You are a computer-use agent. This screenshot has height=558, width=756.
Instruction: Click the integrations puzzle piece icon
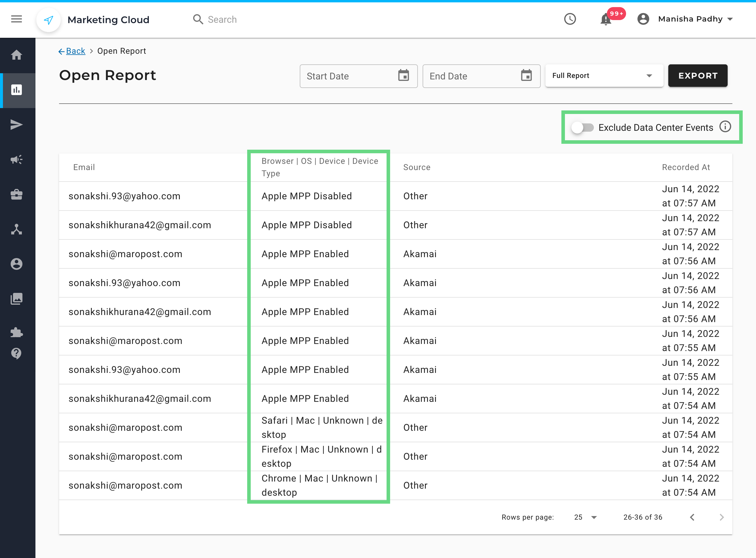pos(17,333)
